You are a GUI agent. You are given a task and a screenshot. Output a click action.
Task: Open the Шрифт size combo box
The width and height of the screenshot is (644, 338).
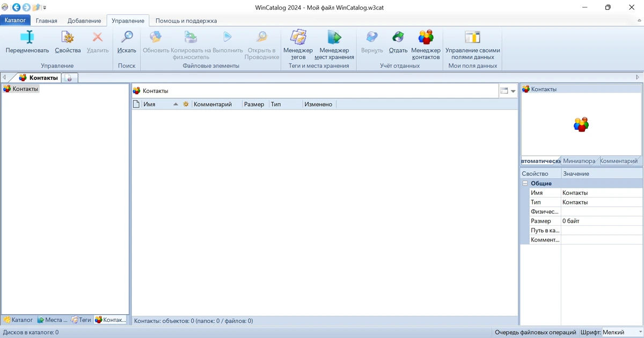[623, 333]
